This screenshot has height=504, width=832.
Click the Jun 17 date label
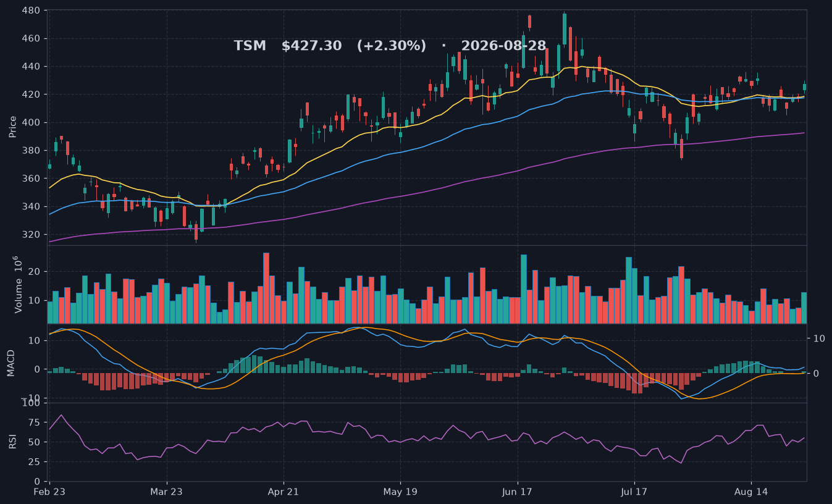(x=518, y=492)
